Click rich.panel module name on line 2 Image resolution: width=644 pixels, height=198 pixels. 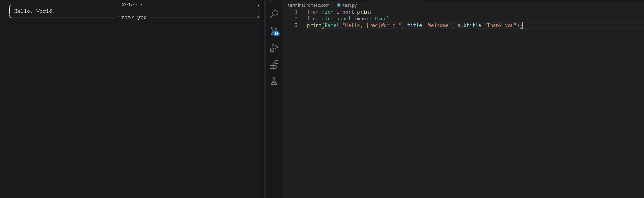(336, 19)
